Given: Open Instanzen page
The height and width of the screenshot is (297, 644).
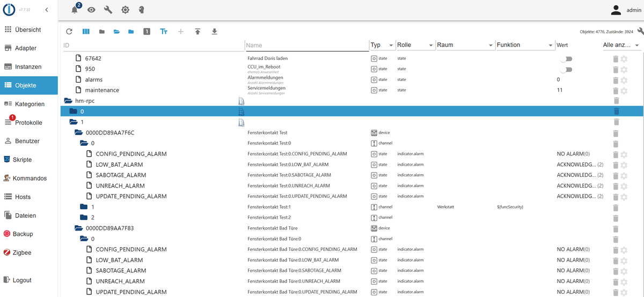Looking at the screenshot, I should pyautogui.click(x=29, y=67).
